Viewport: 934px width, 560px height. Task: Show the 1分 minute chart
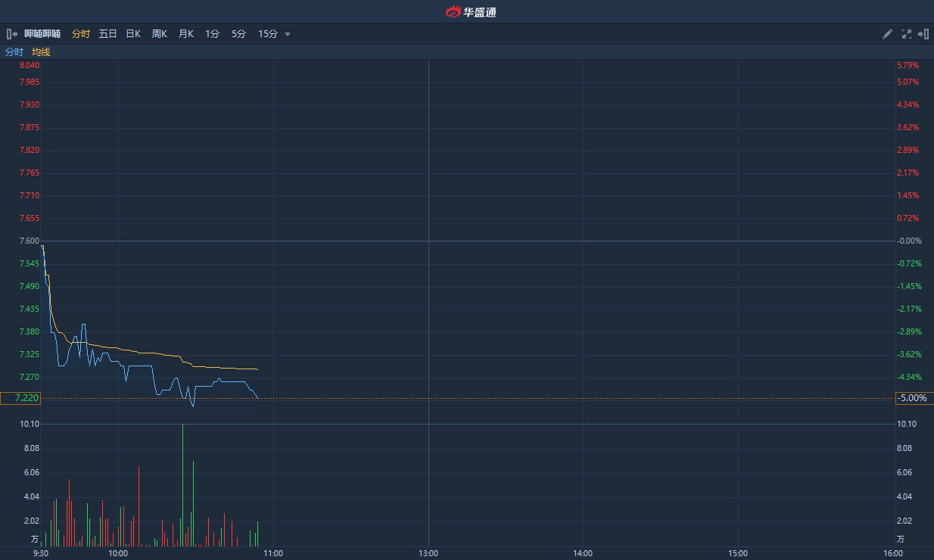(212, 34)
